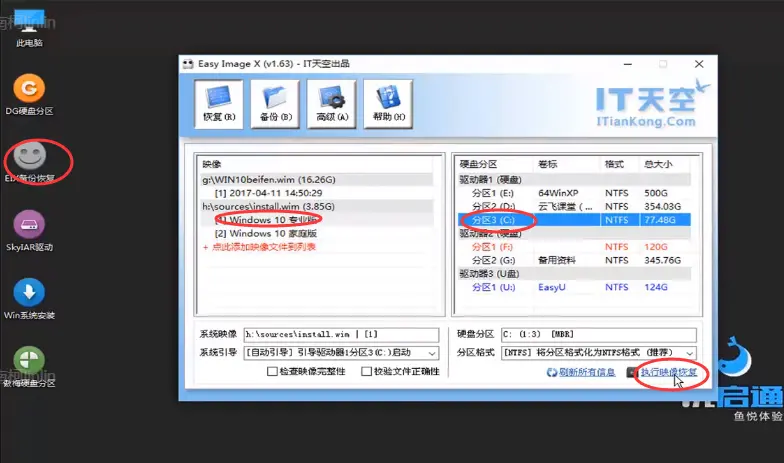
Task: Select partition 分区3 (C:) 77.48G
Action: pyautogui.click(x=574, y=220)
